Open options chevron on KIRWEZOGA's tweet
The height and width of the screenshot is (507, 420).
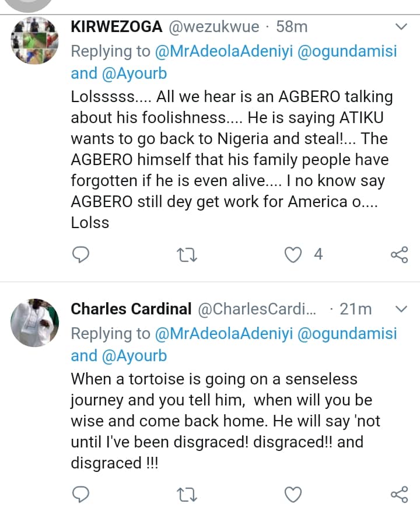click(401, 27)
